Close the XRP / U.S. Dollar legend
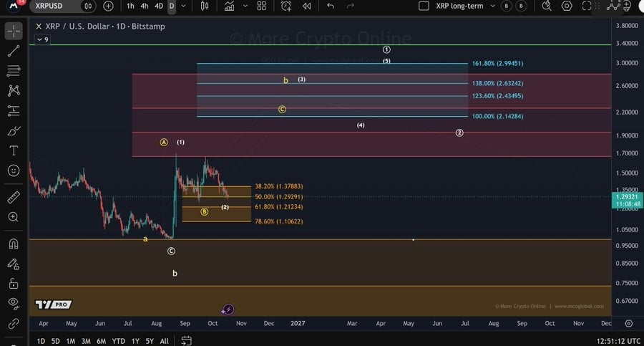The height and width of the screenshot is (346, 644). coord(39,27)
